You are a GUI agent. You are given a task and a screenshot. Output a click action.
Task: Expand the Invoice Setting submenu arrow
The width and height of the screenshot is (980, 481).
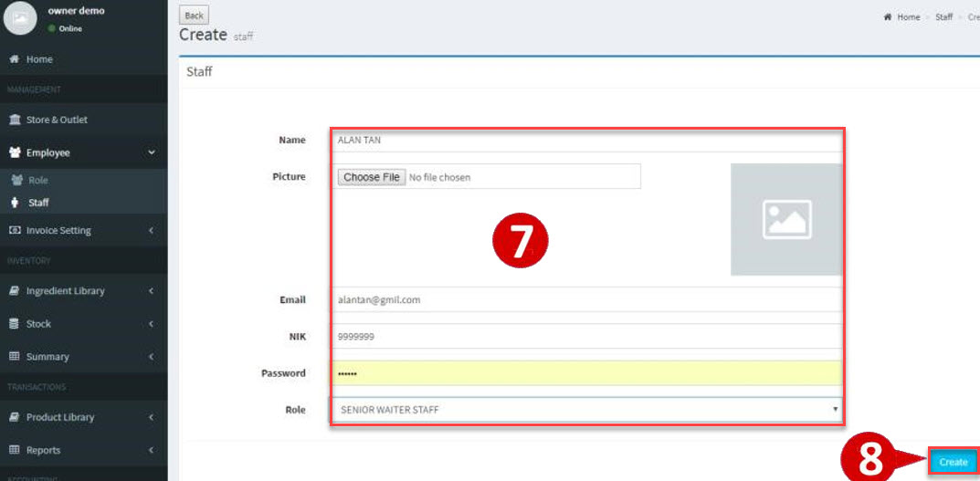(x=151, y=231)
